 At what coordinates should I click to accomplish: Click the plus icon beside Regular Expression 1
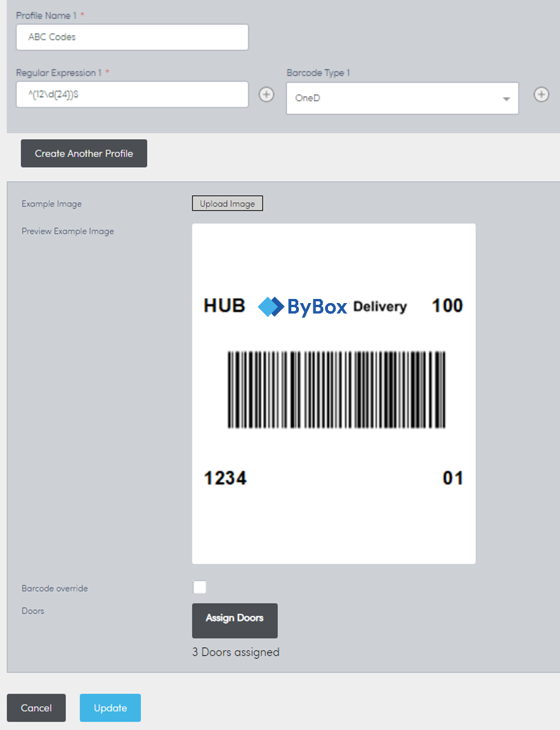(x=266, y=94)
